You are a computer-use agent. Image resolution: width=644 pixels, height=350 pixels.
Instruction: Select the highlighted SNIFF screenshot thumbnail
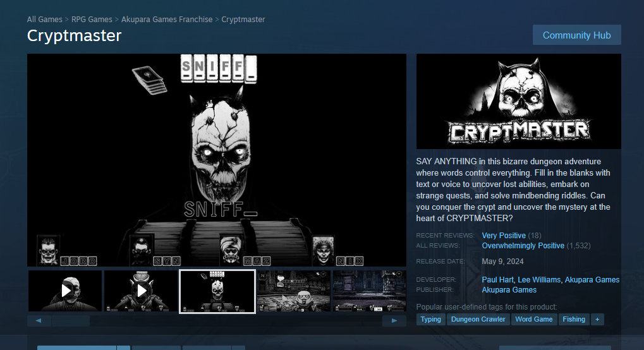click(217, 291)
